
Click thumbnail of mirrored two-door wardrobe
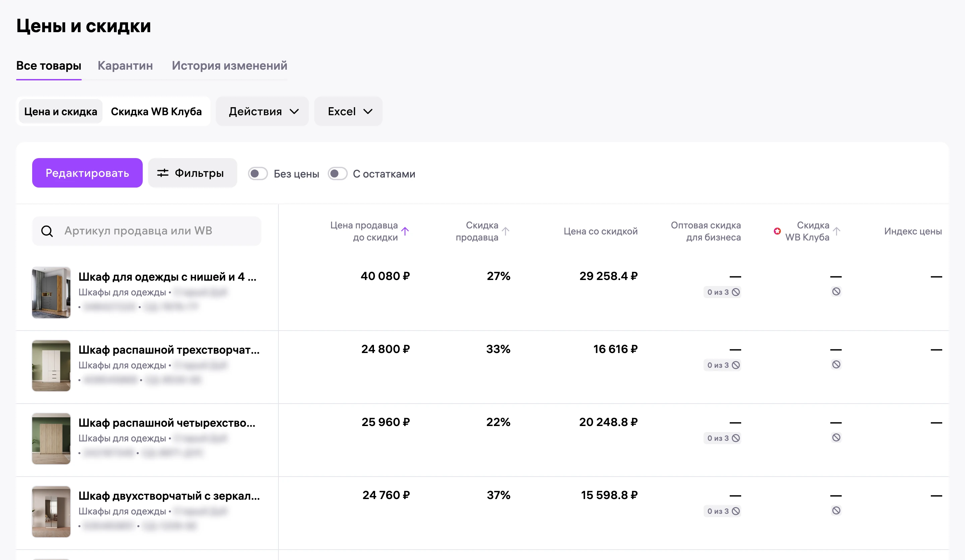(x=51, y=512)
